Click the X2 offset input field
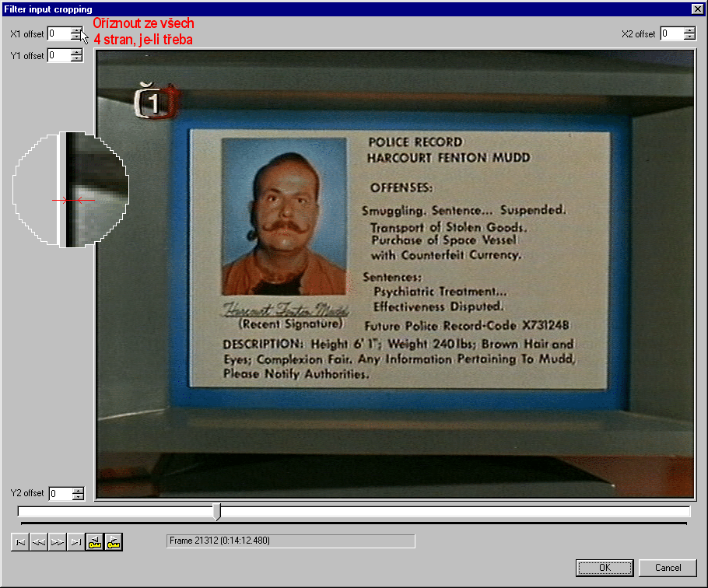Image resolution: width=708 pixels, height=588 pixels. (672, 33)
